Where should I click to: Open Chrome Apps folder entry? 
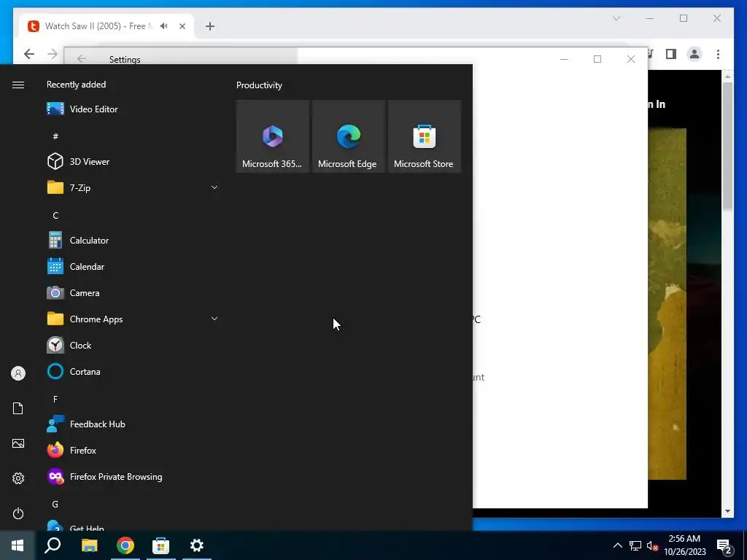131,319
